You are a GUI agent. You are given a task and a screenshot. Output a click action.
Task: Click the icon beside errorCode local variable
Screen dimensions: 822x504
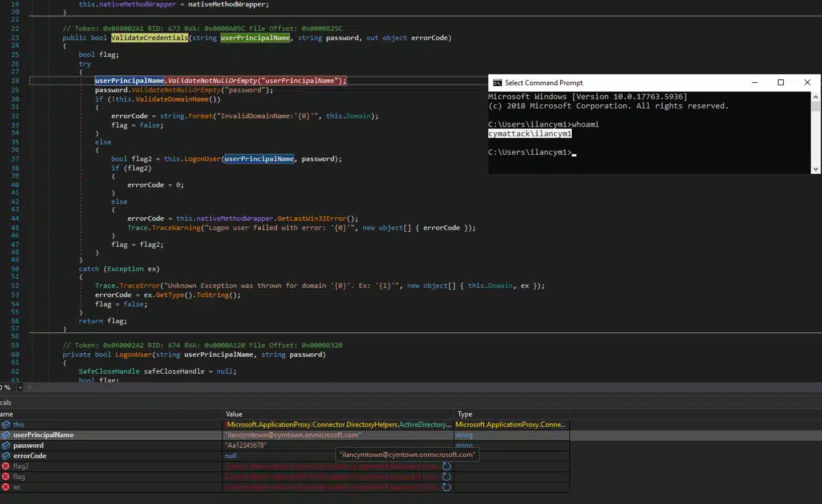click(6, 456)
